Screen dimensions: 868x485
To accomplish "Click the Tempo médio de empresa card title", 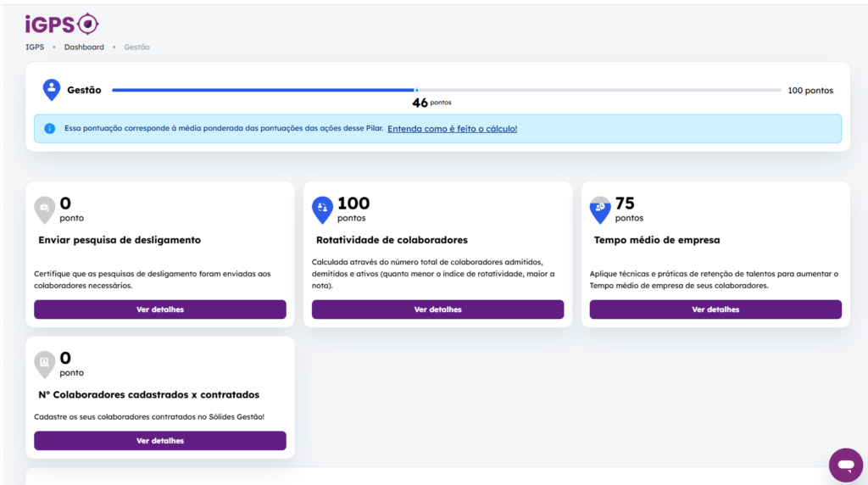I will [x=657, y=240].
